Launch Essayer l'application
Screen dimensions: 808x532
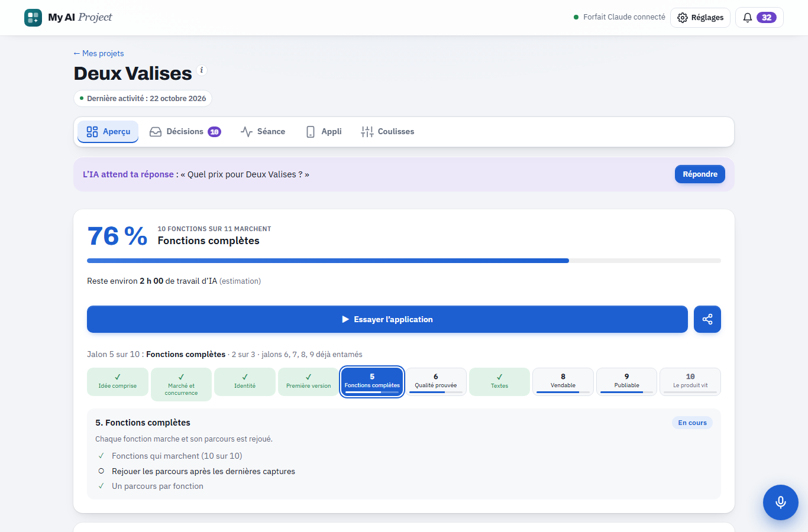(x=387, y=319)
